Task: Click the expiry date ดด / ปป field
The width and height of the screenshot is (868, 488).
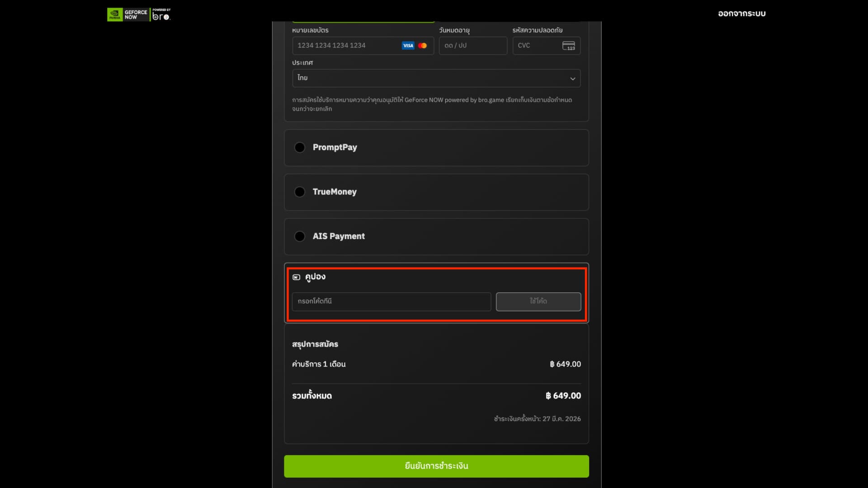Action: [x=472, y=46]
